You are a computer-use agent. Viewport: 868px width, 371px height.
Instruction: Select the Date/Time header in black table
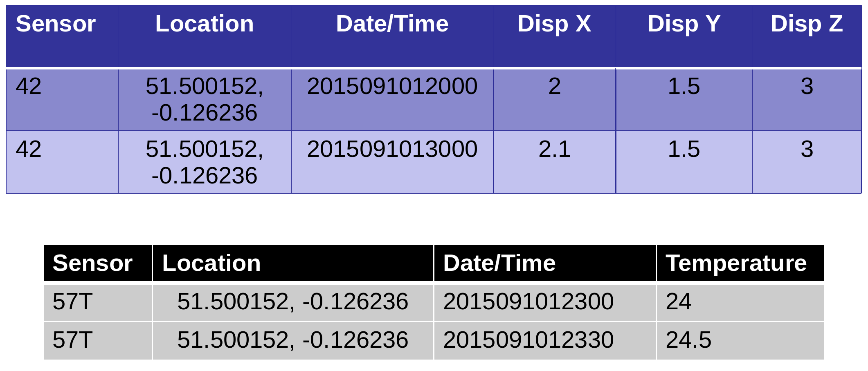[499, 263]
